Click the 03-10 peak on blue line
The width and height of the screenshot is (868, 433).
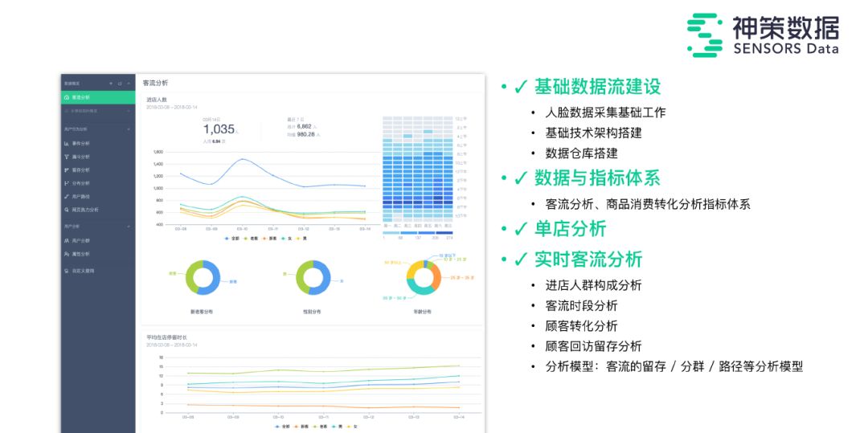click(x=243, y=159)
